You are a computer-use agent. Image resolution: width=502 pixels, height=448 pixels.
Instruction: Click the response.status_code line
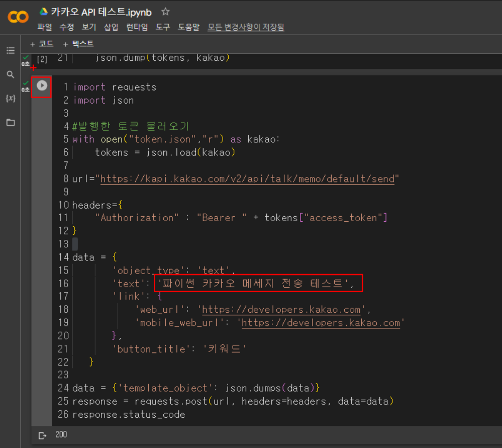129,415
